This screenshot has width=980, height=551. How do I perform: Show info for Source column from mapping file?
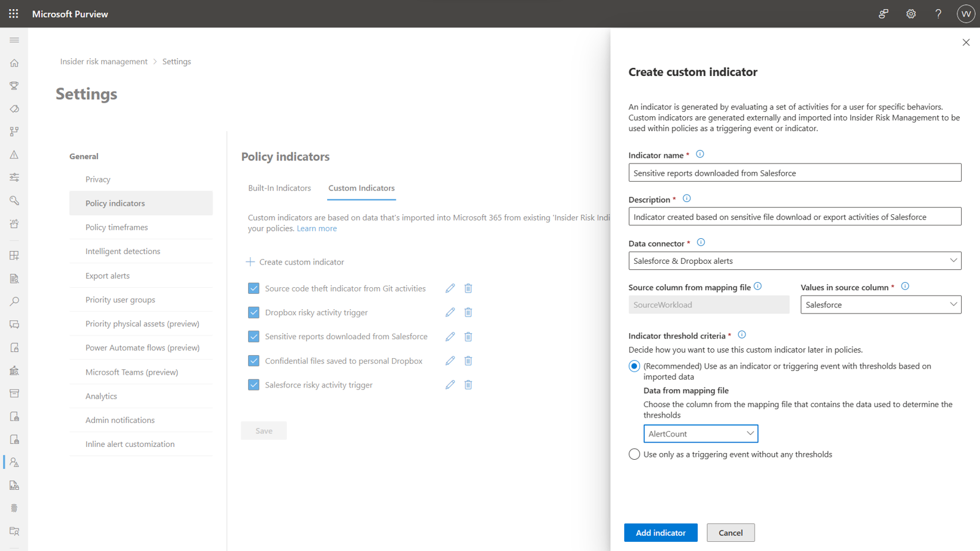click(x=758, y=286)
